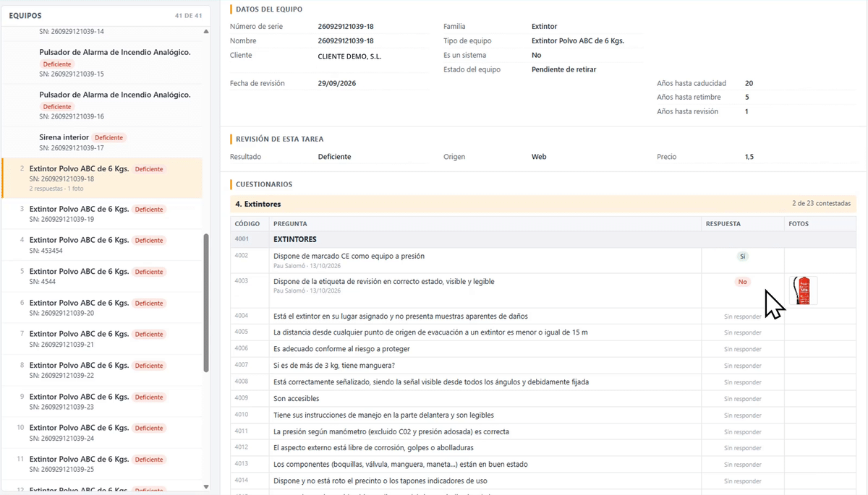This screenshot has width=868, height=495.
Task: Click the question about marcado CE
Action: point(349,256)
